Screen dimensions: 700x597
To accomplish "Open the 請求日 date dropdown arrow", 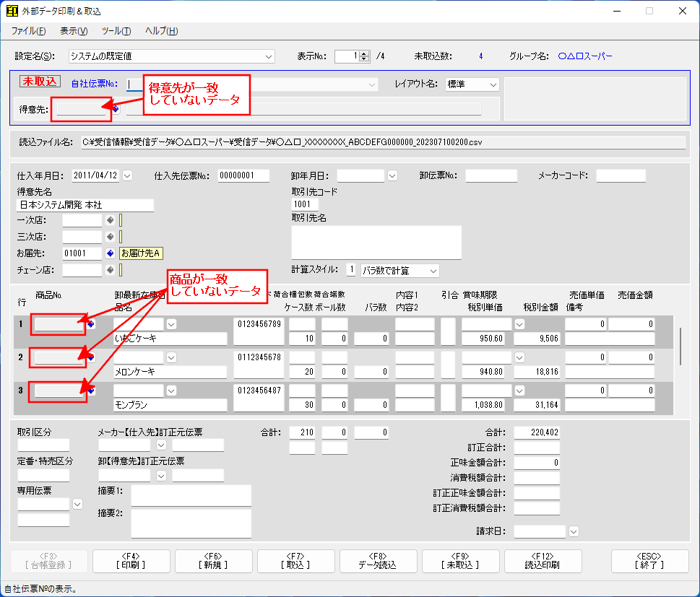I will [574, 531].
